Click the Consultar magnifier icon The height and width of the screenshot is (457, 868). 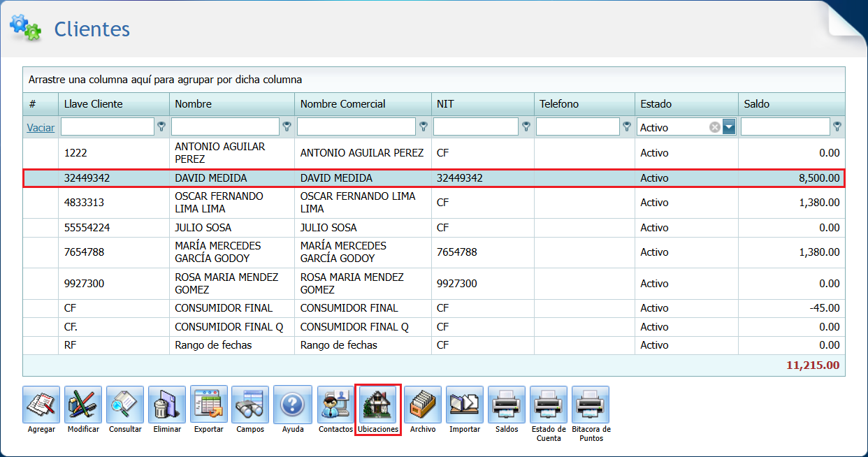pos(125,405)
